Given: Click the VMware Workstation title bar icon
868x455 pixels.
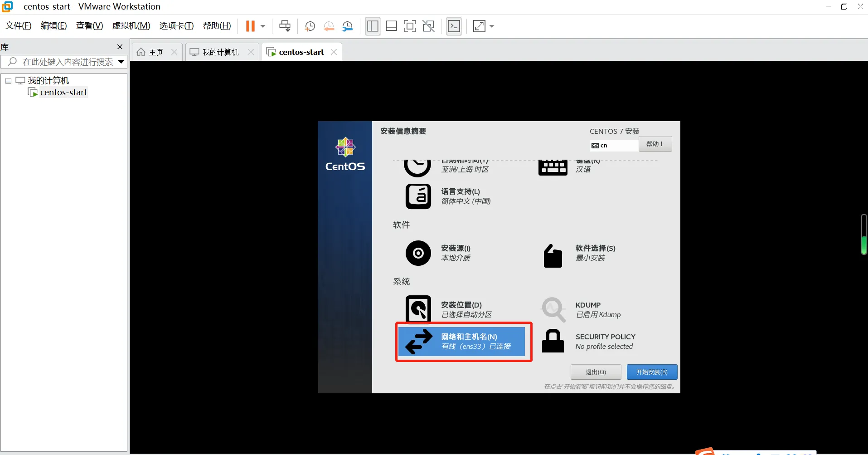Looking at the screenshot, I should click(8, 6).
